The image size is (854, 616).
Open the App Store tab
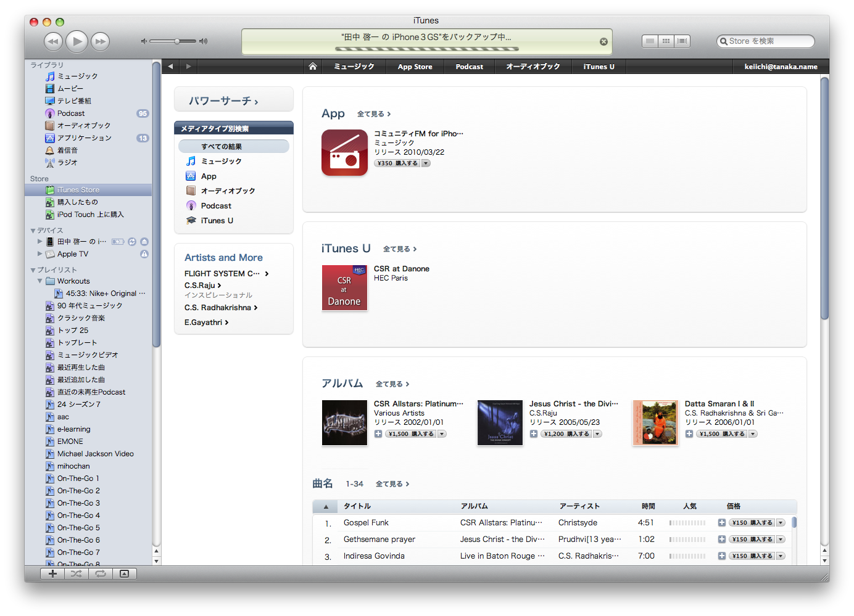[x=415, y=67]
